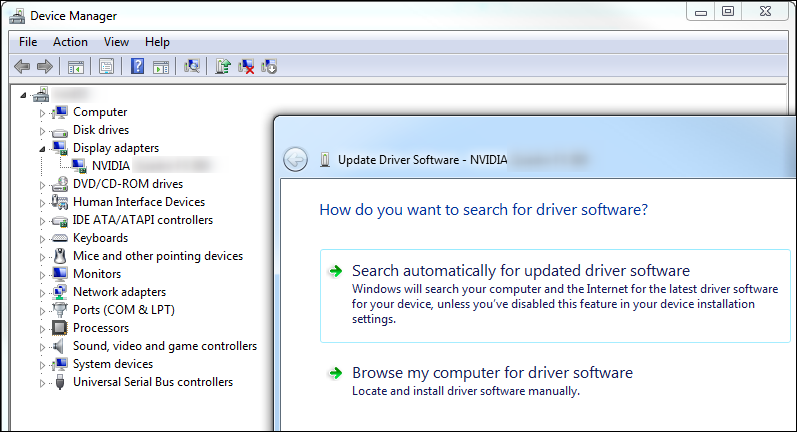
Task: Click the NVIDIA adapter device icon
Action: pyautogui.click(x=79, y=166)
